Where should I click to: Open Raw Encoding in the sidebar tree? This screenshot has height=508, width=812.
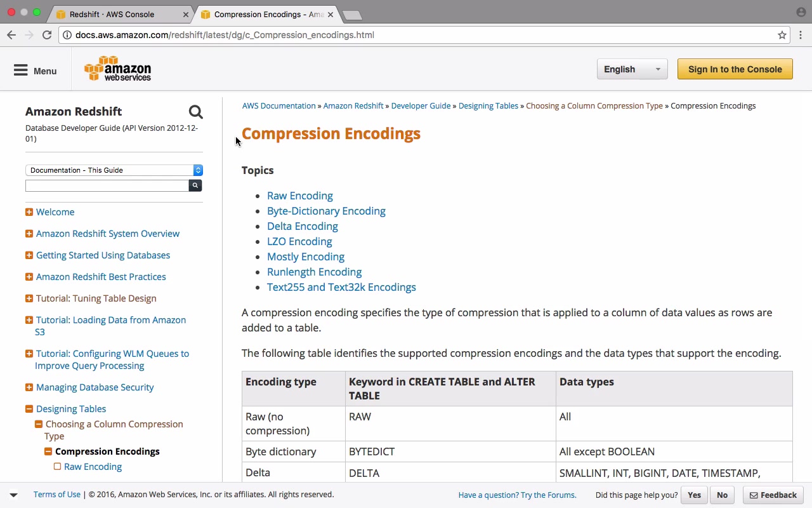coord(93,467)
